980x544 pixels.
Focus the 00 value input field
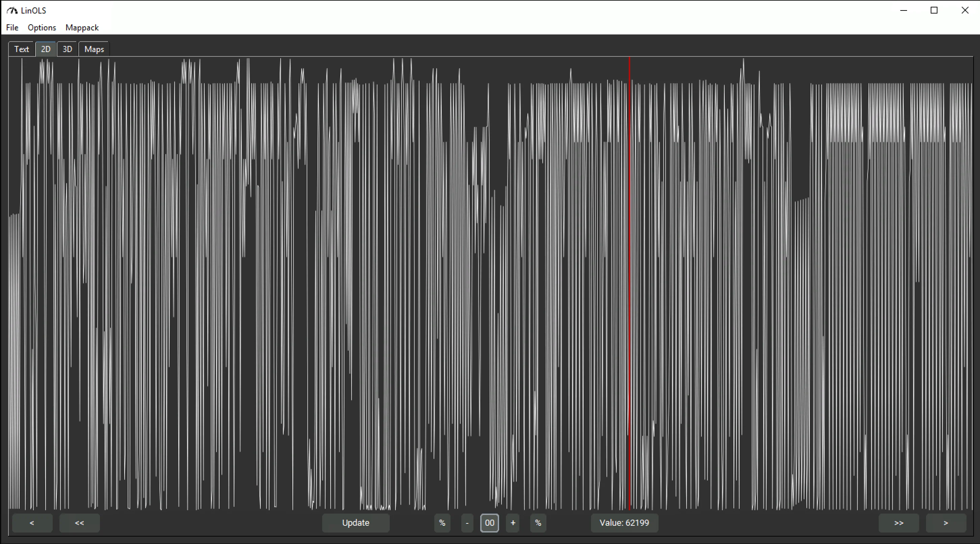point(490,523)
